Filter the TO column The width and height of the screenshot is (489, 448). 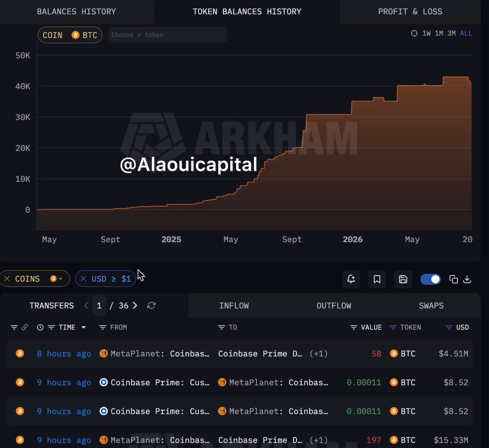pyautogui.click(x=221, y=327)
